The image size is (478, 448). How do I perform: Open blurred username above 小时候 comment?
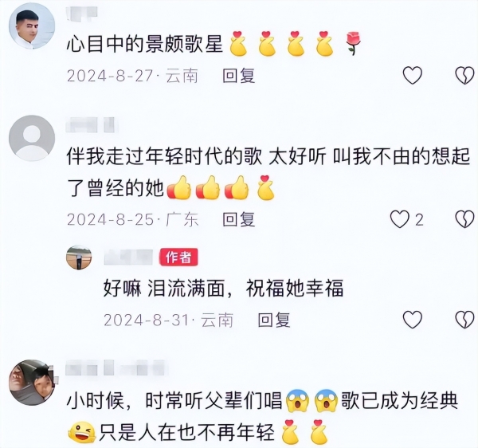point(116,367)
